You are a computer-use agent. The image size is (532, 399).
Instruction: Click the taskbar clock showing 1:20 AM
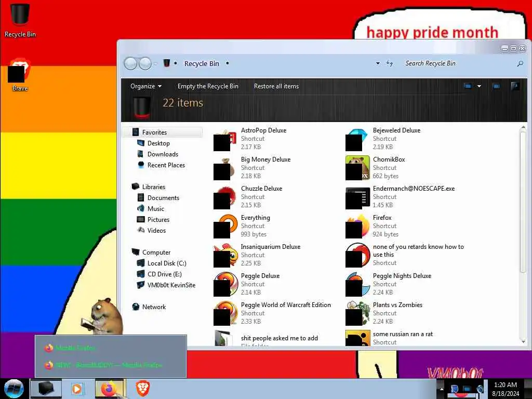[x=506, y=389]
